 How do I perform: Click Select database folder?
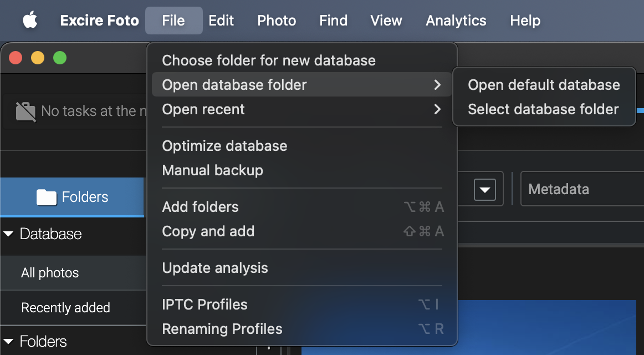[x=544, y=109]
